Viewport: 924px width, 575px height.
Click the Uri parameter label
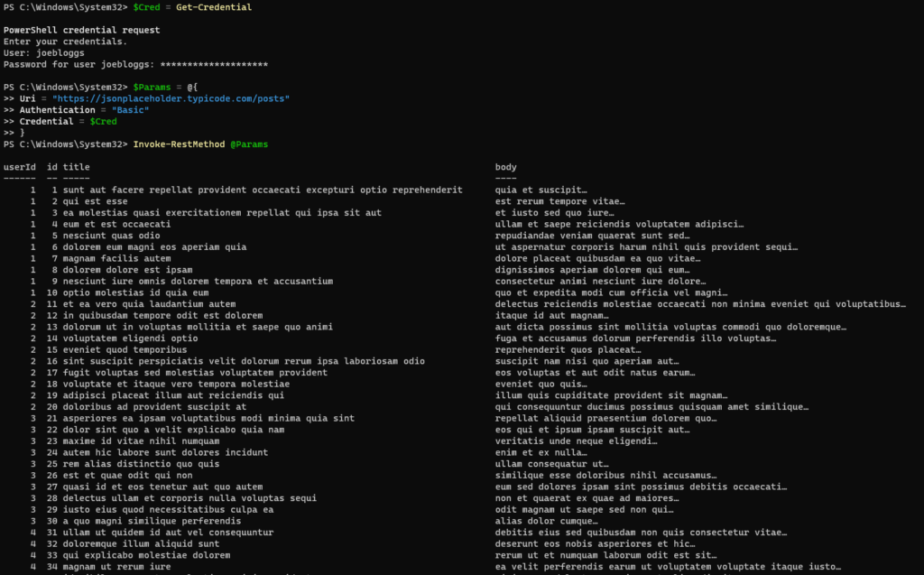pos(28,98)
